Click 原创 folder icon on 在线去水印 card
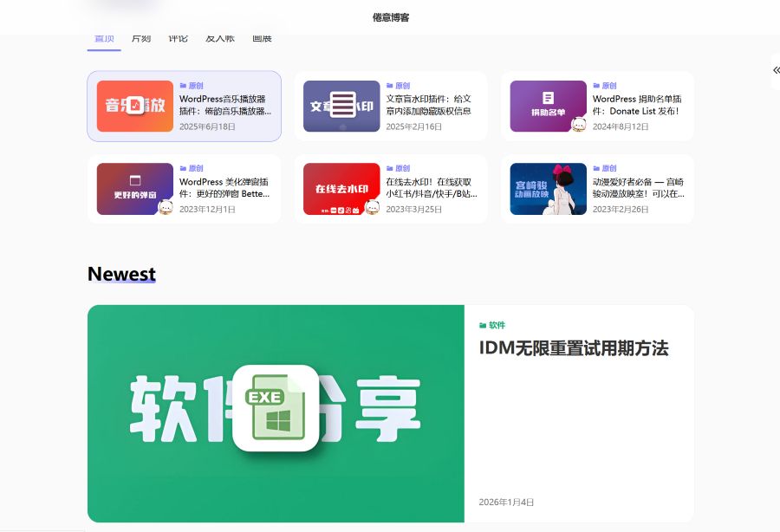Screen dimensions: 780x532 (x=389, y=168)
